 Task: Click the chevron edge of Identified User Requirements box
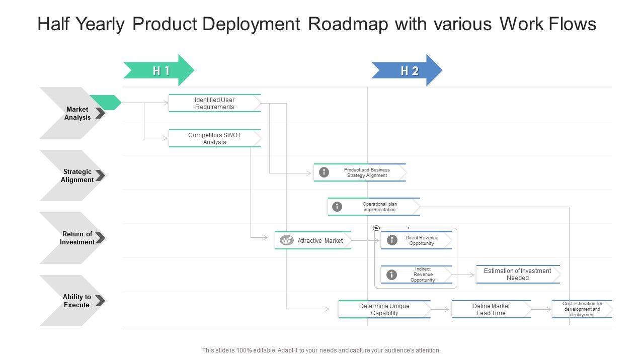(x=259, y=104)
